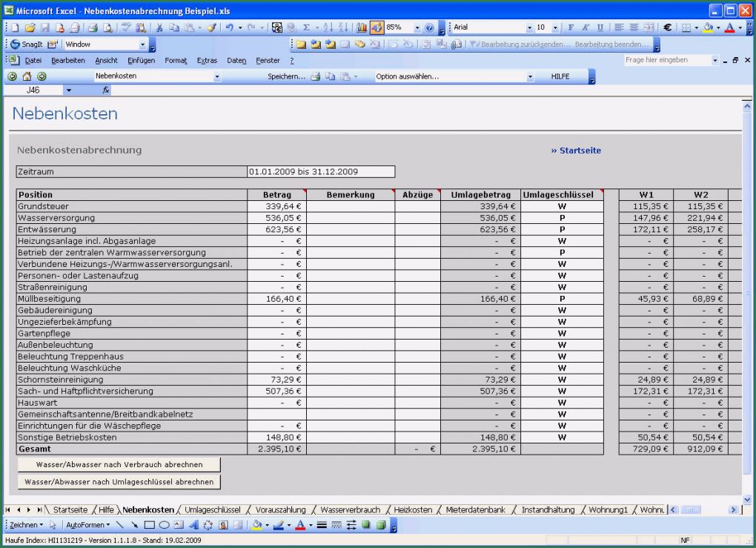Toggle bold formatting
This screenshot has width=756, height=548.
(x=571, y=27)
